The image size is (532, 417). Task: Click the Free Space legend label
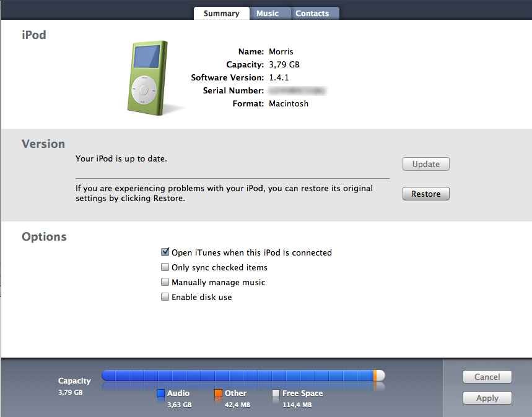(x=303, y=393)
